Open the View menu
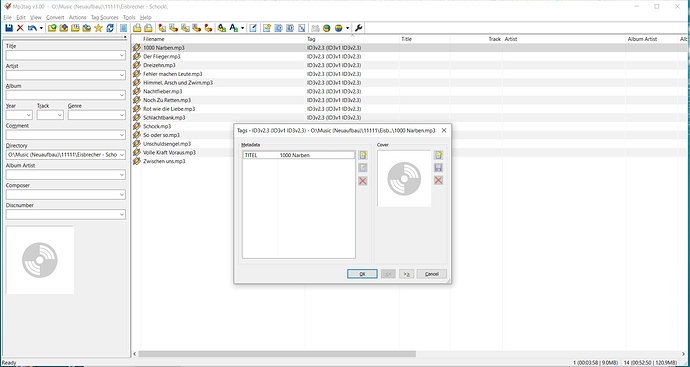Image resolution: width=690 pixels, height=367 pixels. tap(36, 18)
